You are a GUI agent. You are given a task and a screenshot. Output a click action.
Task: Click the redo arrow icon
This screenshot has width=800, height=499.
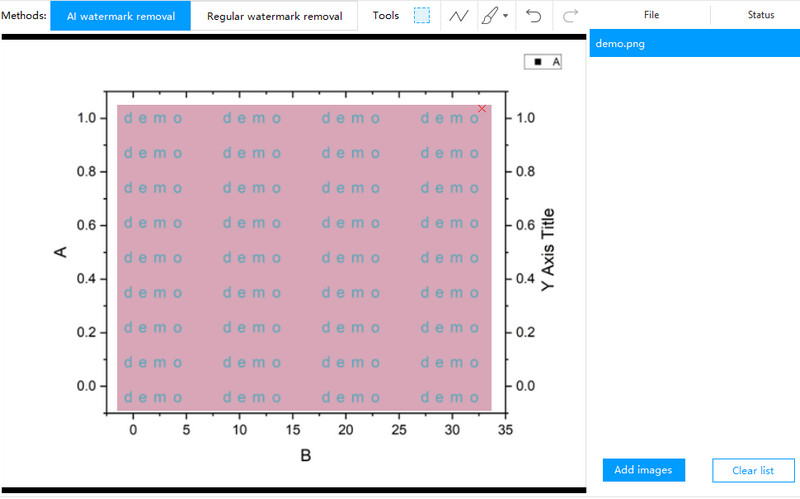click(570, 16)
